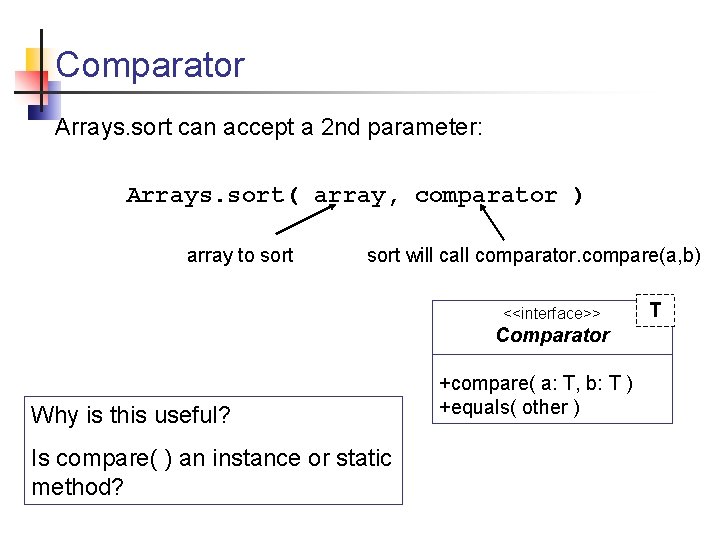Click 'sort will call comparator.compare(a,b)' label
Screen dimensions: 720x540
[x=534, y=255]
